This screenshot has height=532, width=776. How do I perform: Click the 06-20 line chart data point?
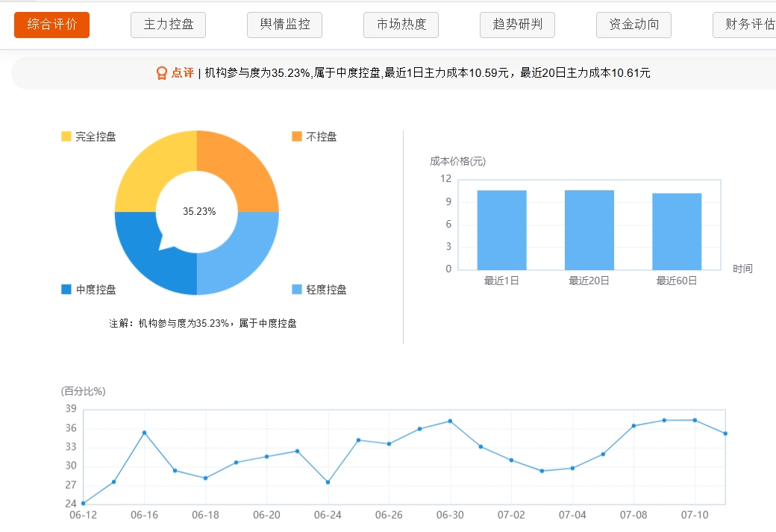click(x=267, y=457)
